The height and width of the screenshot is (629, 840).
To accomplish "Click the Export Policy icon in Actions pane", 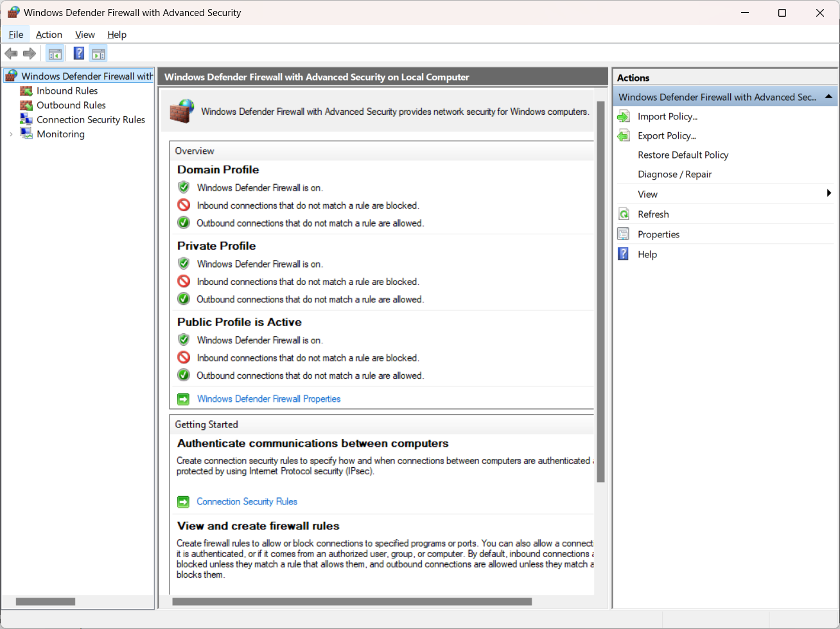I will click(623, 135).
